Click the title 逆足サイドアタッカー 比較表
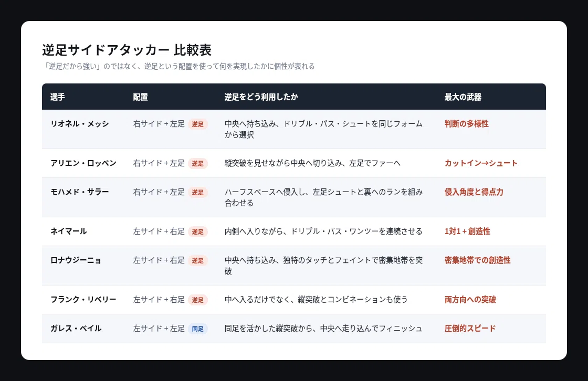The height and width of the screenshot is (381, 588). [127, 50]
